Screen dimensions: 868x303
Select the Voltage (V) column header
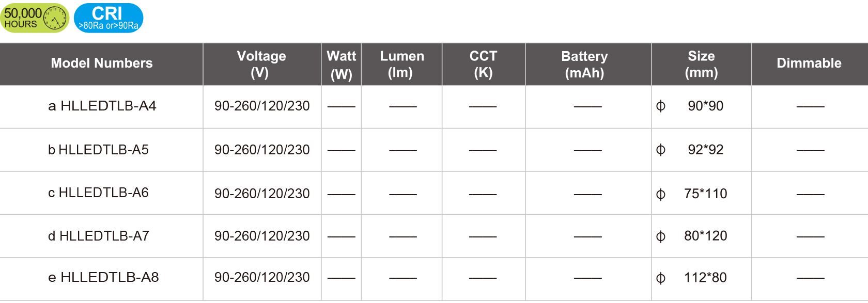click(261, 64)
